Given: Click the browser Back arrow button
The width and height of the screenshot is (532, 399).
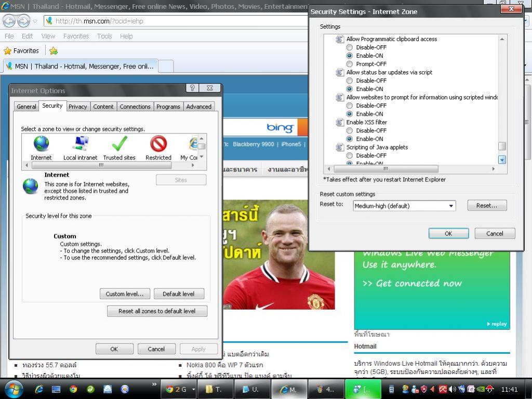Looking at the screenshot, I should tap(9, 21).
